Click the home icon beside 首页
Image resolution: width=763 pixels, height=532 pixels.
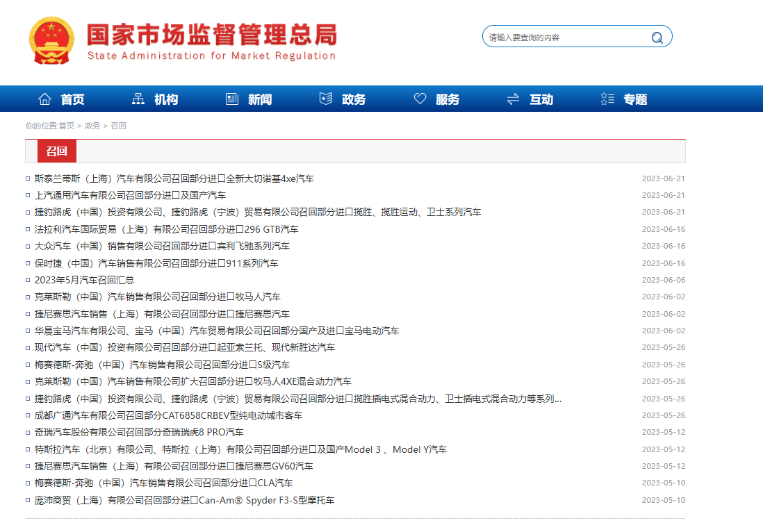pos(44,99)
